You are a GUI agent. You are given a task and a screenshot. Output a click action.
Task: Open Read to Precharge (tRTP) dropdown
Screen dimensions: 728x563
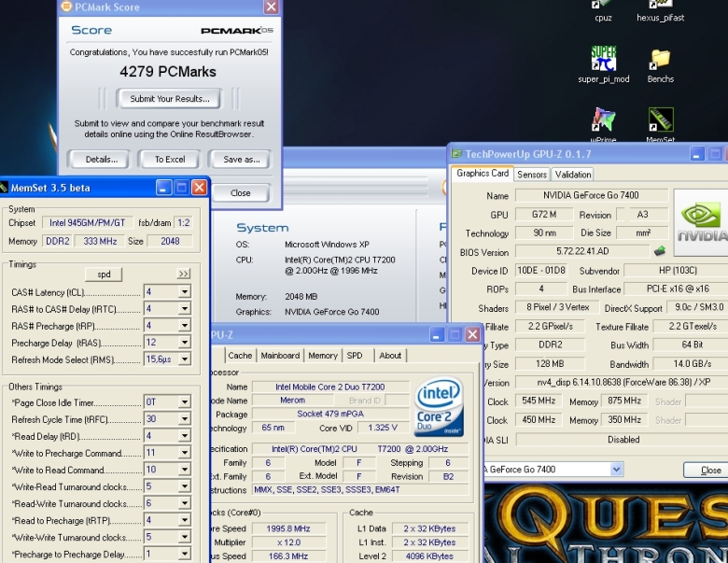[184, 520]
